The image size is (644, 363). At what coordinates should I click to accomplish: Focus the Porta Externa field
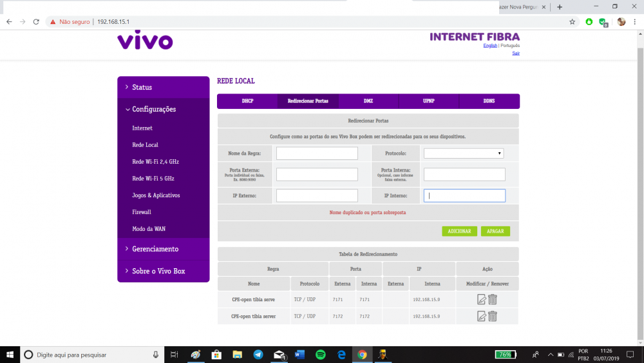coord(317,174)
